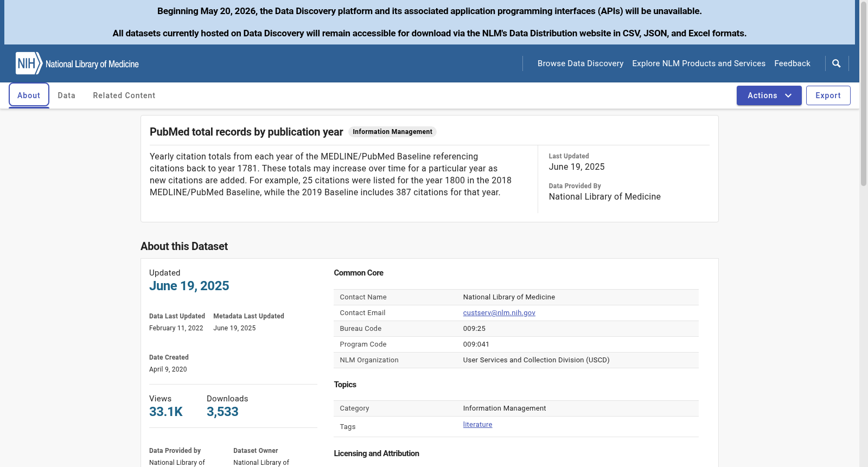Screen dimensions: 868x467
Task: Click the dataset description paragraph
Action: (x=331, y=175)
